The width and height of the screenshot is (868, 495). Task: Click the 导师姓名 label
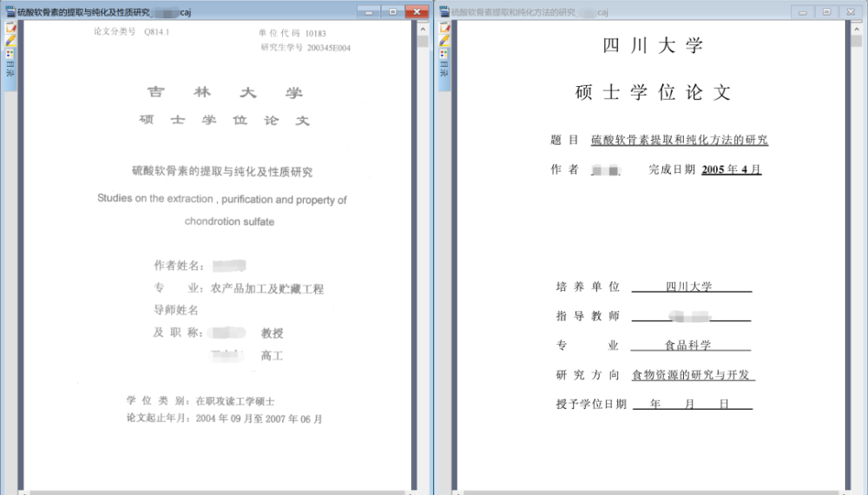[175, 310]
